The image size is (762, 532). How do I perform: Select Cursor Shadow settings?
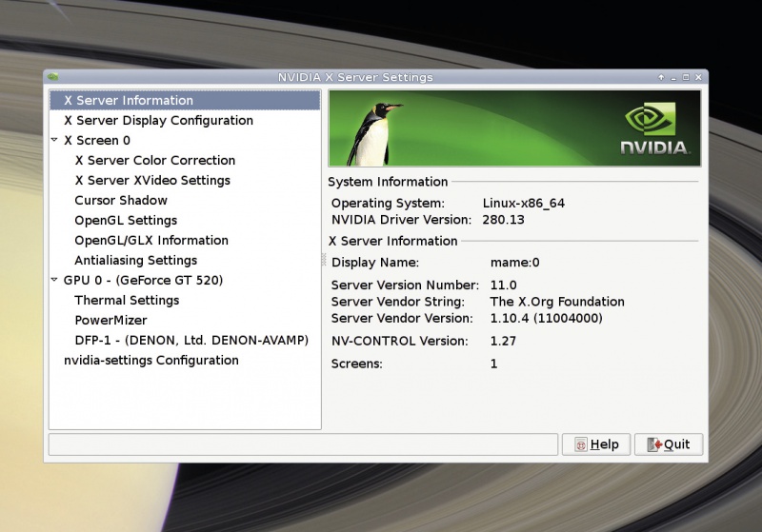coord(121,200)
